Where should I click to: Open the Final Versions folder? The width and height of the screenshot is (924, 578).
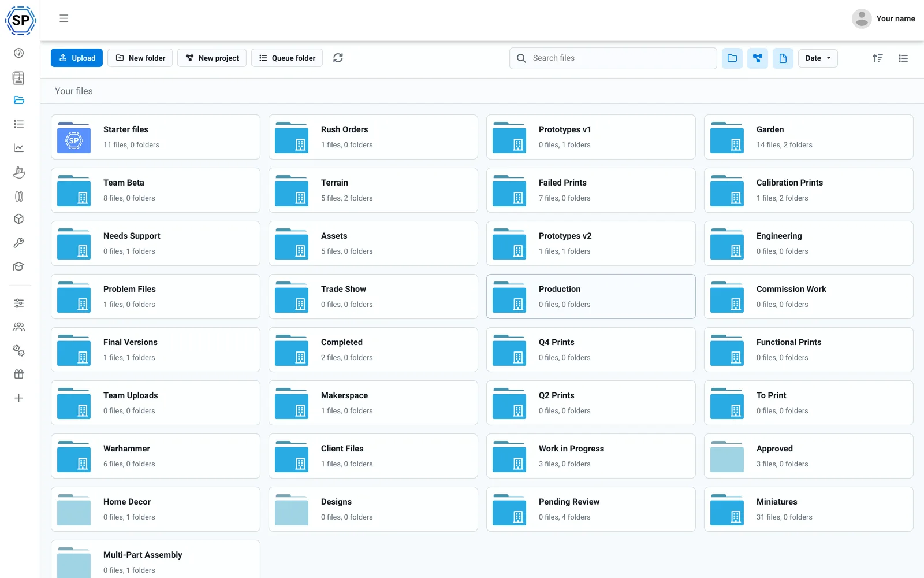click(155, 350)
